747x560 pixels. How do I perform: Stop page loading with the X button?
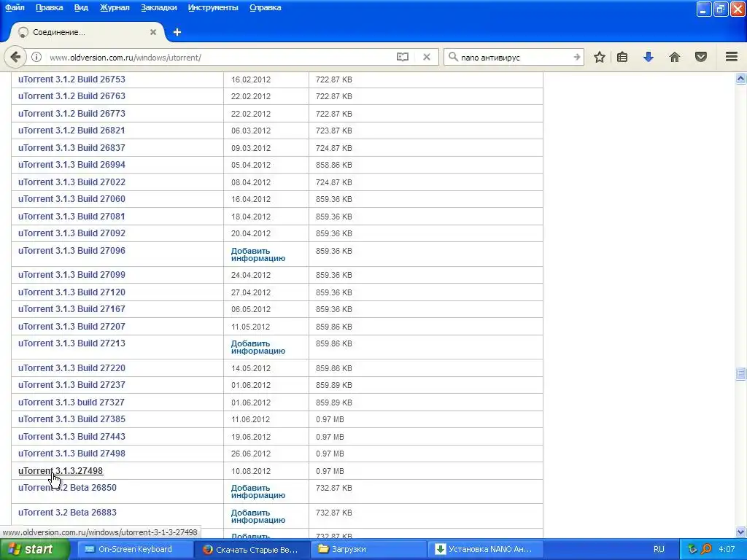[426, 57]
